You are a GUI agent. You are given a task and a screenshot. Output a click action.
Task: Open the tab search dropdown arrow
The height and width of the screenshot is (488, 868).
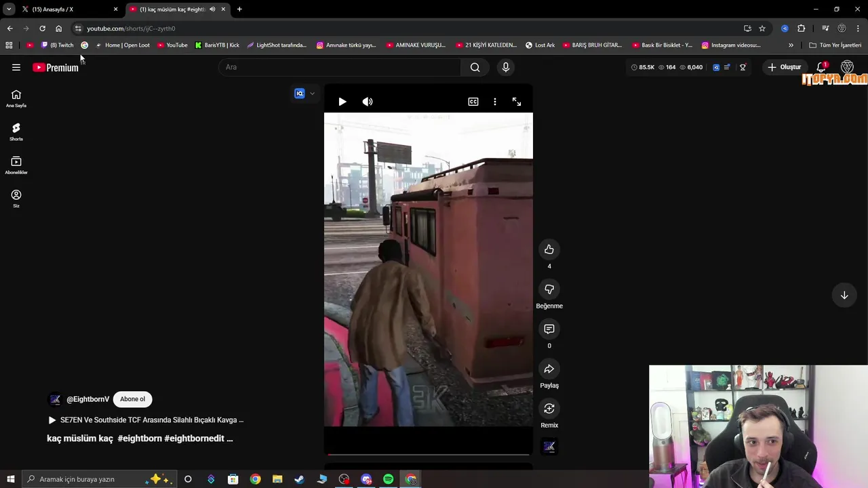pos(9,9)
